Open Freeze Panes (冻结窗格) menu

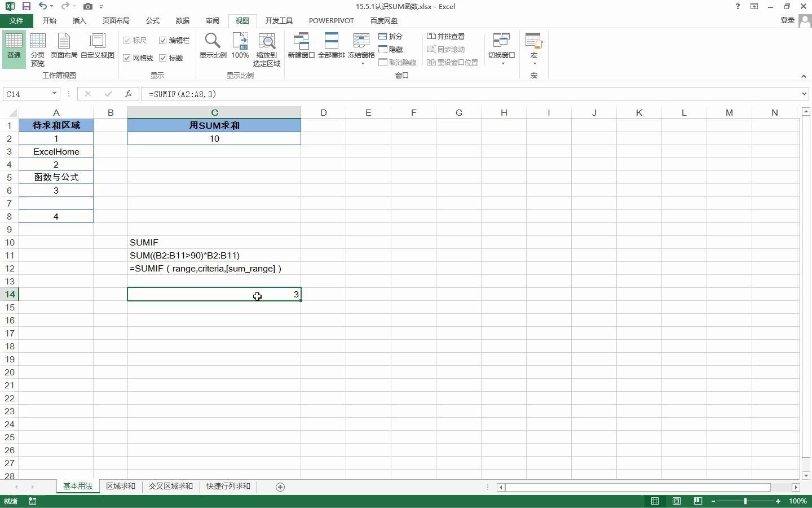tap(361, 49)
